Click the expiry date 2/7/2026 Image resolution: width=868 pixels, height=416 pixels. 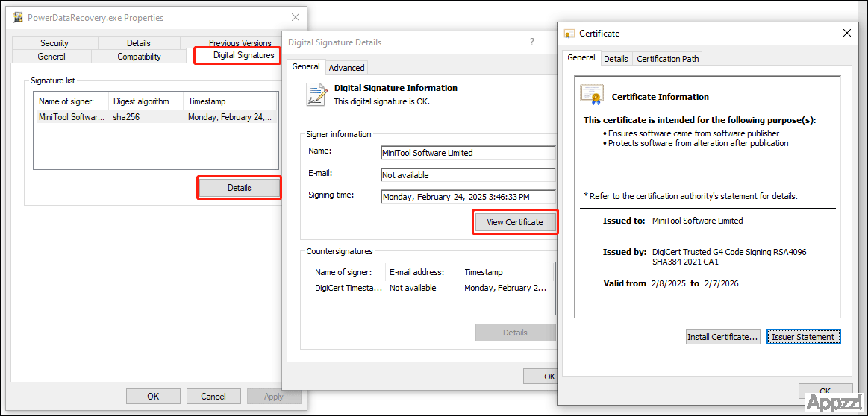pos(721,283)
